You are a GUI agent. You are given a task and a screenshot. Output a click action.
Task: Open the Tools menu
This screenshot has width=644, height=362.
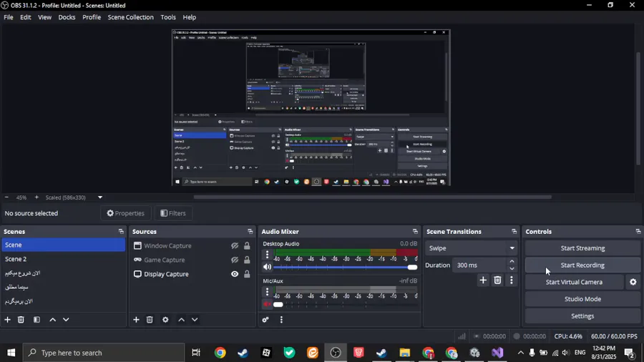pyautogui.click(x=168, y=17)
